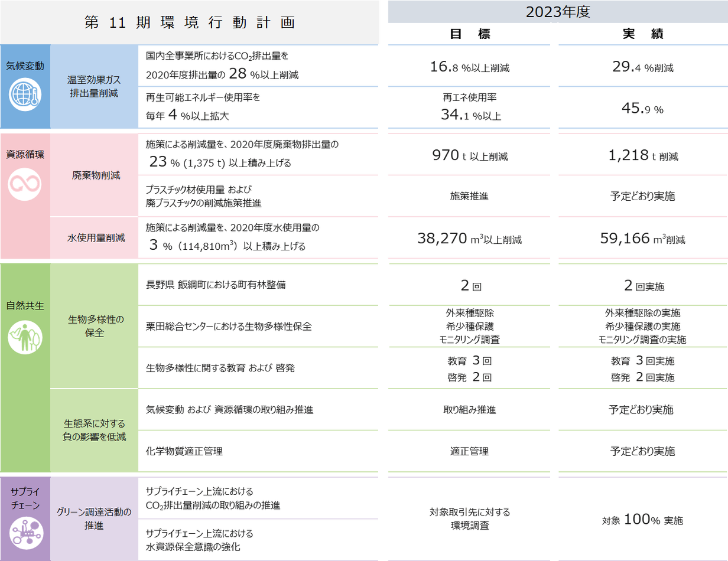Click the person and tree nature coexistence icon
The image size is (728, 561).
tap(25, 338)
